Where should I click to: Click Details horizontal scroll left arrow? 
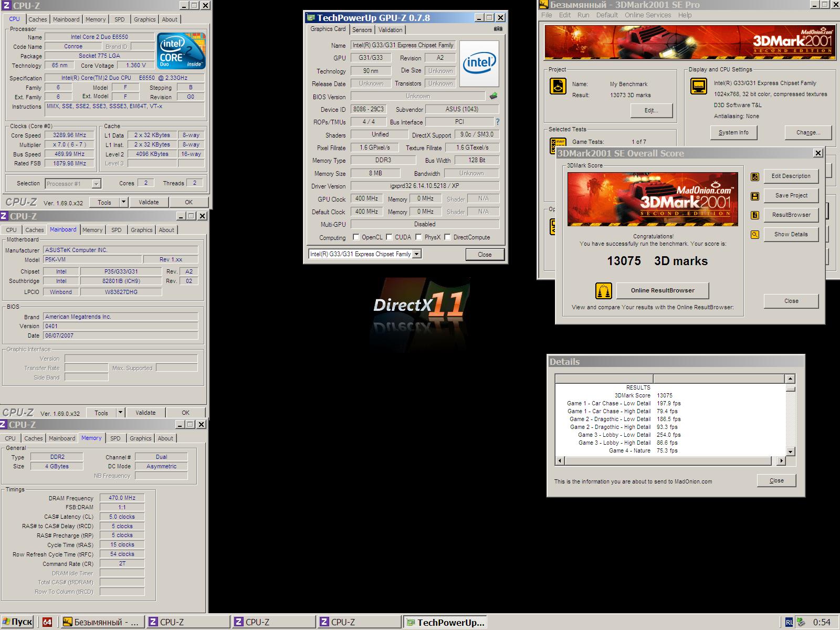point(560,460)
